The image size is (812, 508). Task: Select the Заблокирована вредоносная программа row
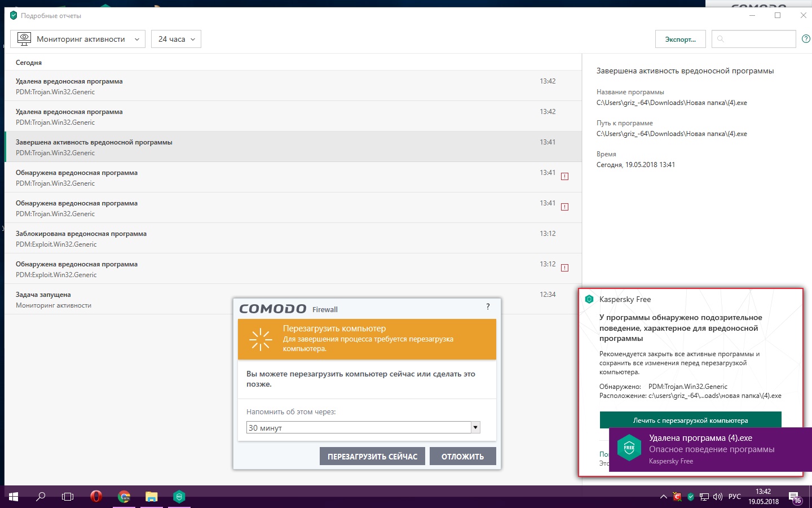coord(293,238)
